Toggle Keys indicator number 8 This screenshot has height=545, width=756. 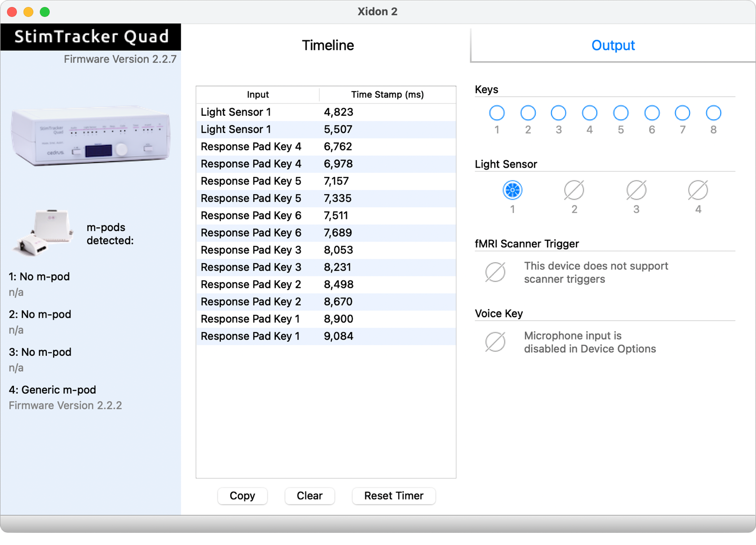[713, 113]
